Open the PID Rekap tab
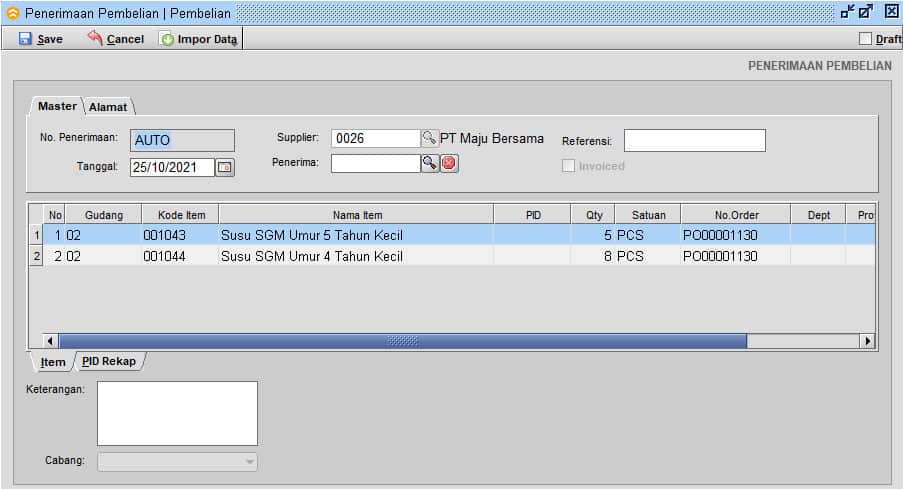The width and height of the screenshot is (903, 489). pyautogui.click(x=108, y=361)
